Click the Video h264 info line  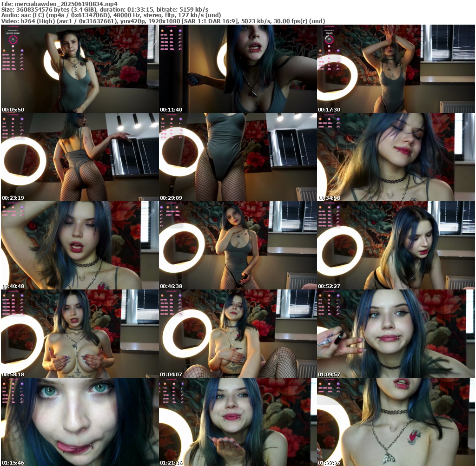tap(163, 21)
